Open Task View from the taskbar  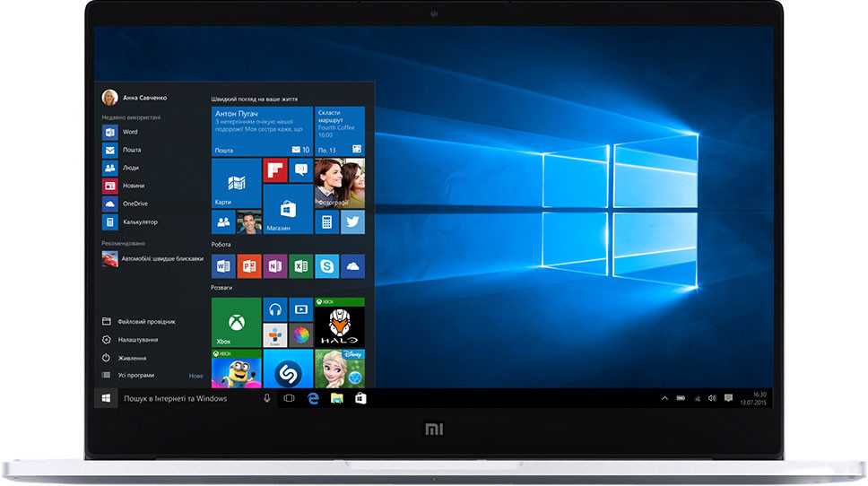[x=289, y=398]
